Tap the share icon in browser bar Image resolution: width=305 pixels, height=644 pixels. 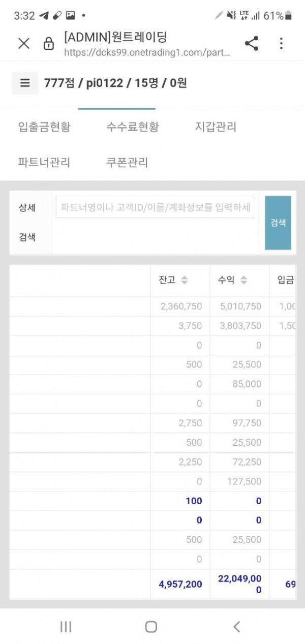(x=252, y=43)
